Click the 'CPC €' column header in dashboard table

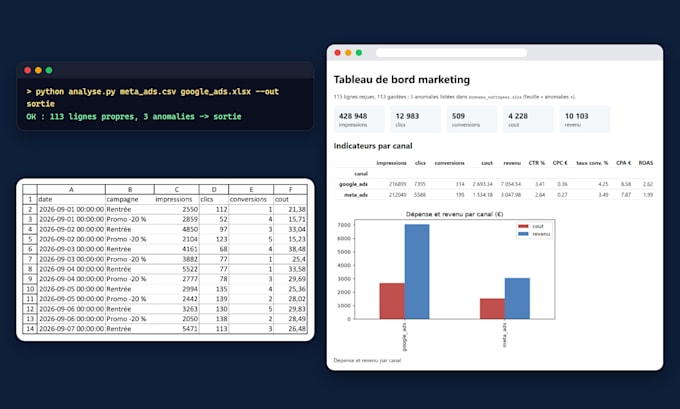pyautogui.click(x=560, y=163)
